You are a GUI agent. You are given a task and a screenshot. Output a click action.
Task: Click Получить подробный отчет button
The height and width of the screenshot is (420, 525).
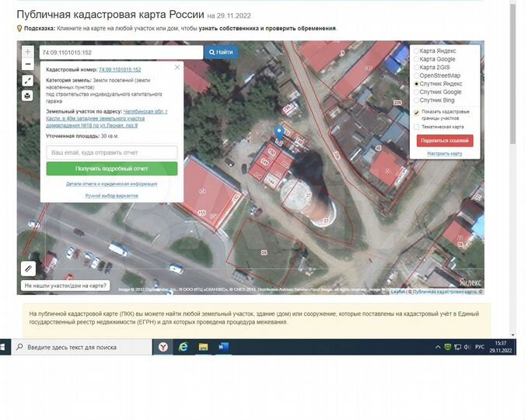tap(112, 169)
